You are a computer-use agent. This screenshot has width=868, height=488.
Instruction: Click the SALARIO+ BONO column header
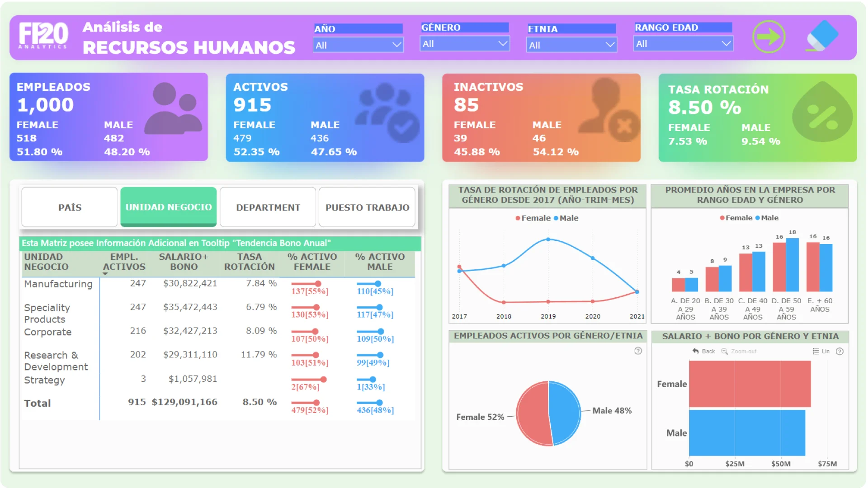coord(184,262)
